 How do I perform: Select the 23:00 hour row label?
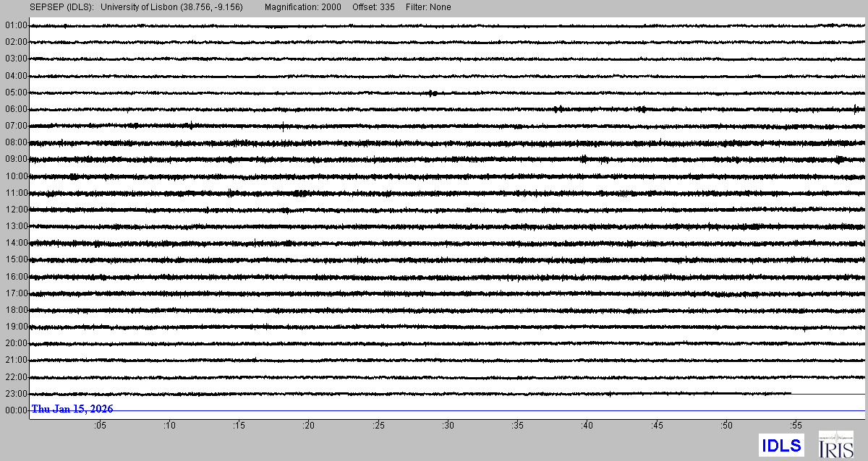(x=16, y=394)
